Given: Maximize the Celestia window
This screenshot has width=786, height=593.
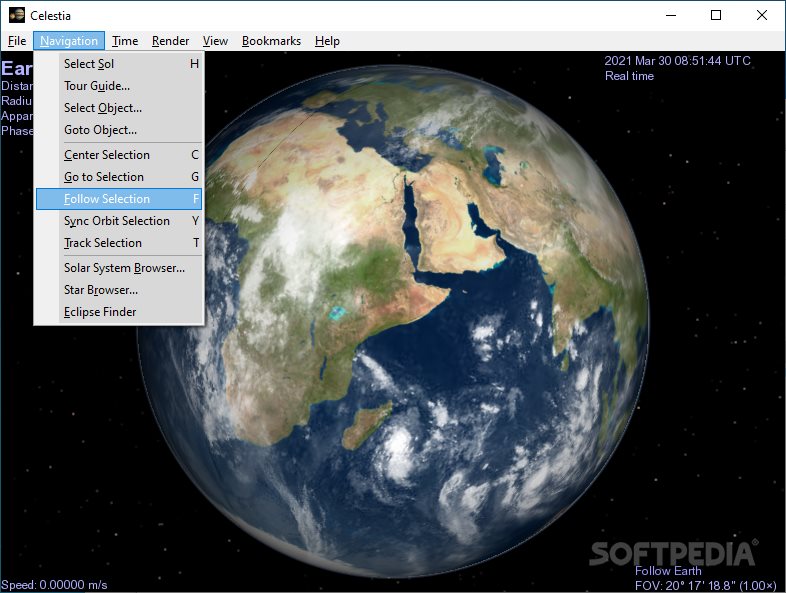Looking at the screenshot, I should 716,16.
